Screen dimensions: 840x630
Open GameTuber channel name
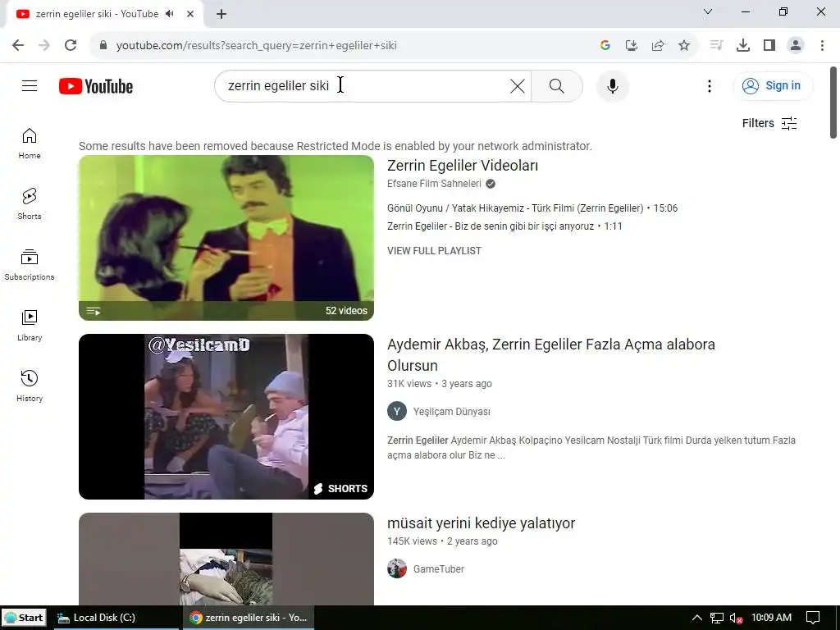[439, 569]
